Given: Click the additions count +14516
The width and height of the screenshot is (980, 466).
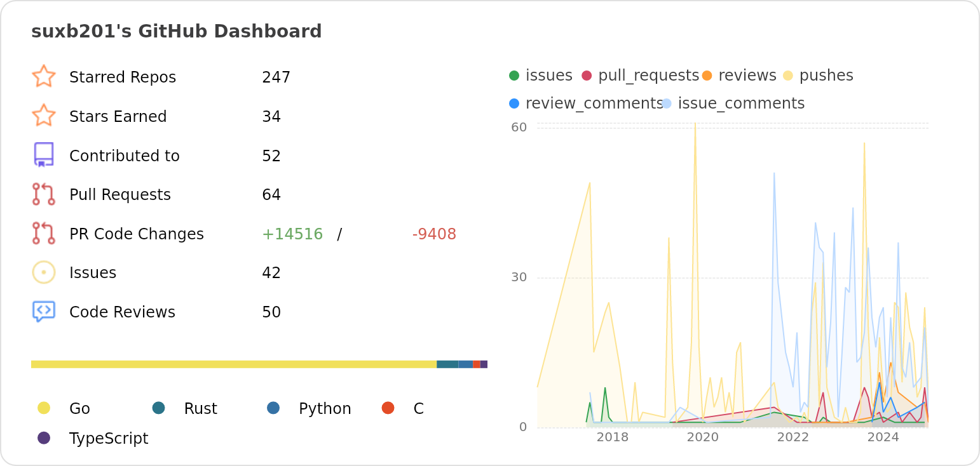Looking at the screenshot, I should point(292,234).
